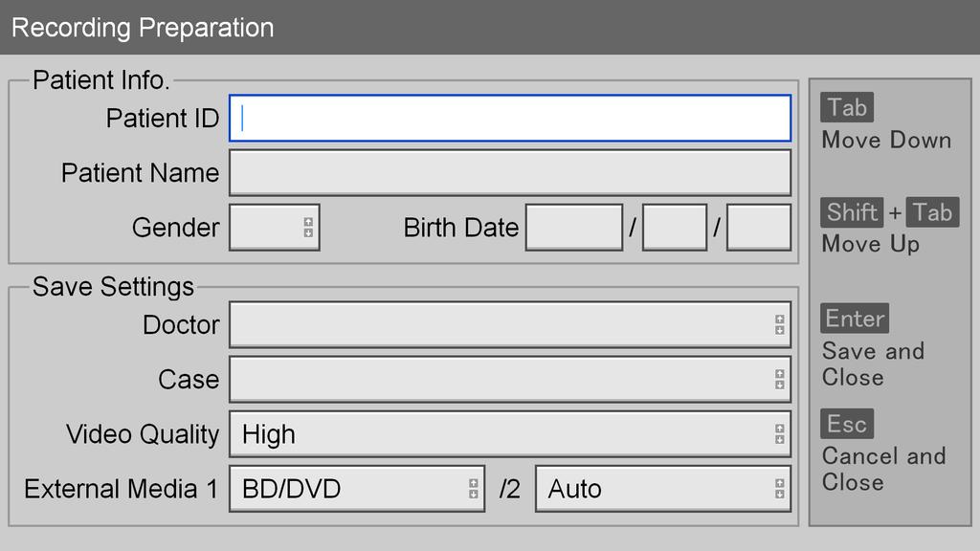Click the BD/DVD field spinner arrows
The height and width of the screenshot is (551, 980).
(473, 489)
